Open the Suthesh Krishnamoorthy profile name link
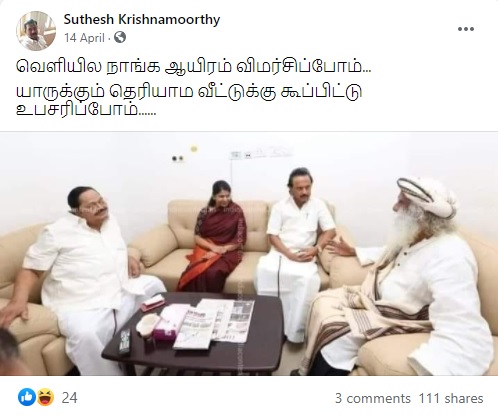The width and height of the screenshot is (498, 418). click(x=142, y=19)
